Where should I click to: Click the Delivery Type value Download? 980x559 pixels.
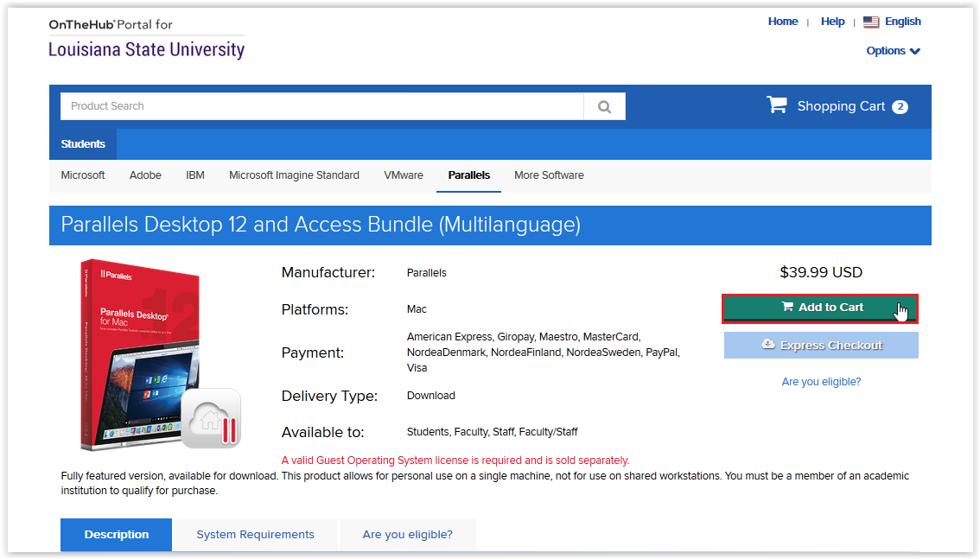(430, 396)
